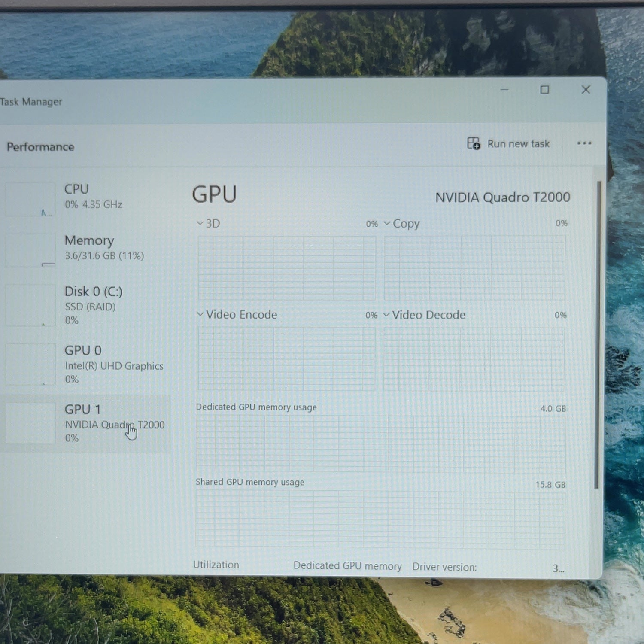Open the Copy engine dropdown chevron
Image resolution: width=644 pixels, height=644 pixels.
pyautogui.click(x=387, y=223)
